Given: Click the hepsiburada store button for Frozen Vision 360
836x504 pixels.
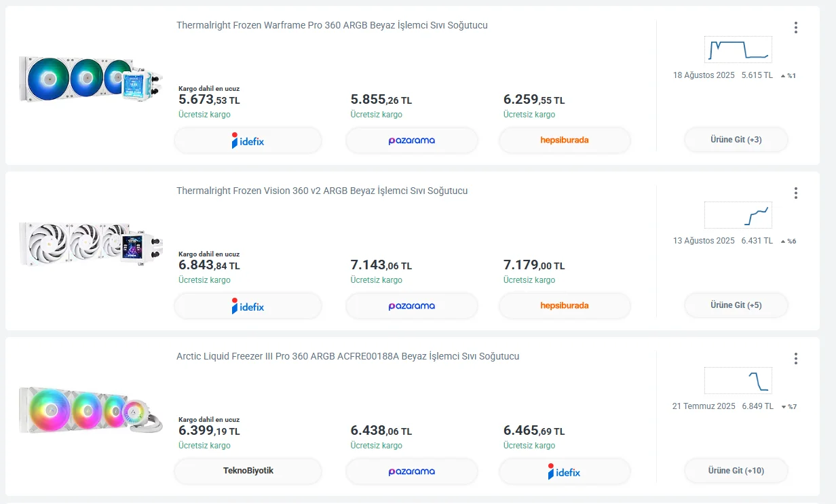Looking at the screenshot, I should [x=565, y=306].
